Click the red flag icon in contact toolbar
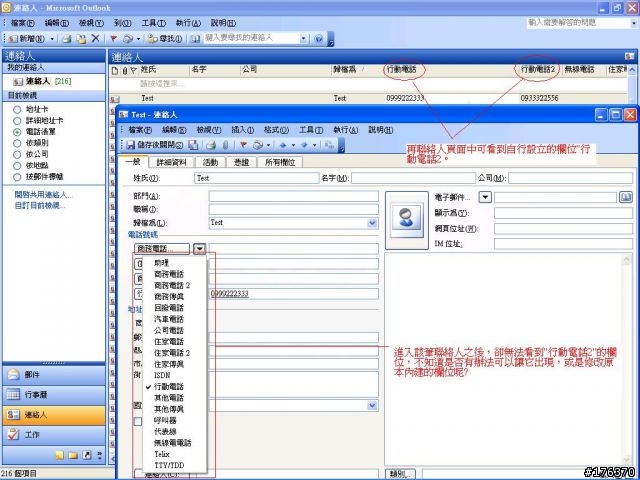 (x=243, y=145)
